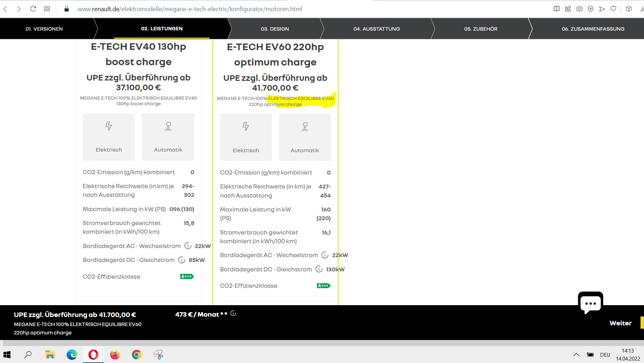
Task: Show info for EV60 Bordladegerät AC
Action: [325, 255]
